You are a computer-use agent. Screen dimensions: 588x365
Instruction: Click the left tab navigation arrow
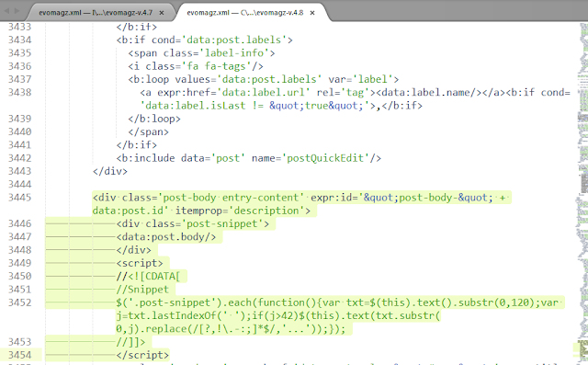click(x=6, y=11)
